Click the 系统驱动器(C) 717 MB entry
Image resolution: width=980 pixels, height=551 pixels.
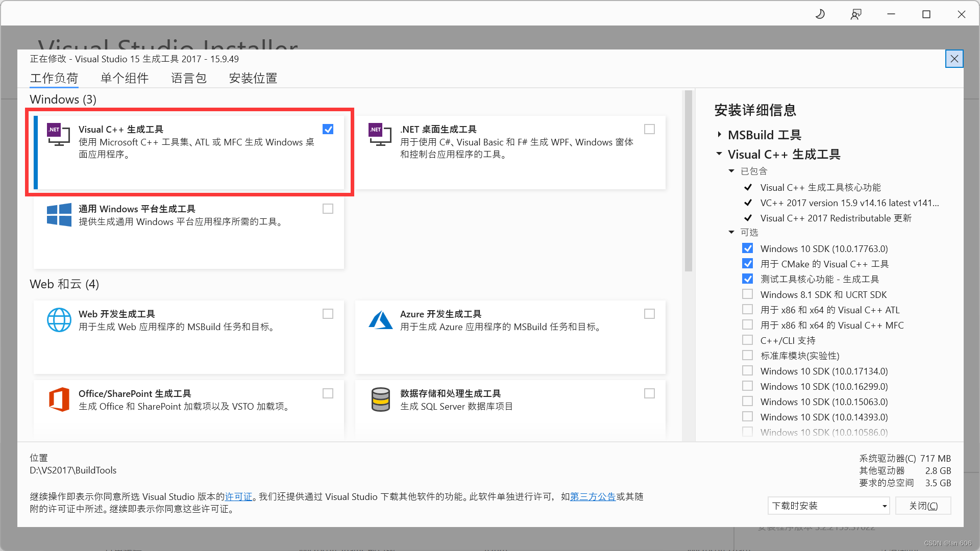click(x=905, y=458)
